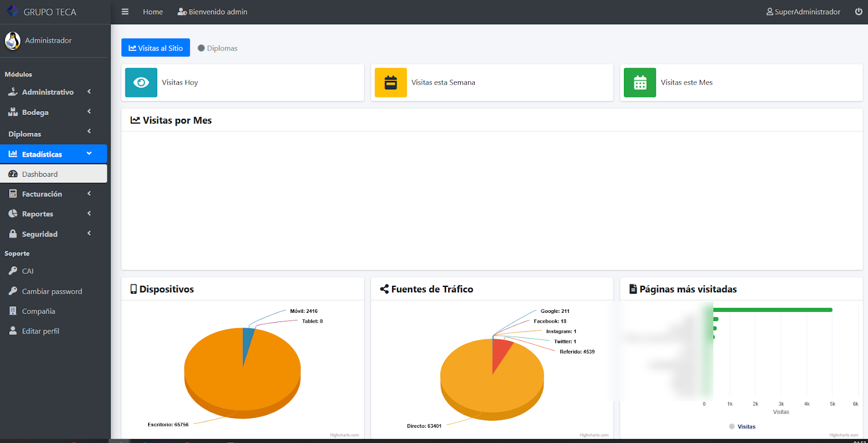Switch to the Diplomas tab
Image resolution: width=868 pixels, height=443 pixels.
point(218,48)
